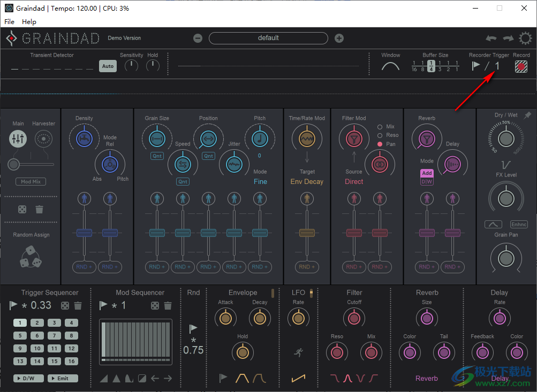Click the RND button under Time/Rate Mod
This screenshot has height=392, width=537.
(307, 267)
